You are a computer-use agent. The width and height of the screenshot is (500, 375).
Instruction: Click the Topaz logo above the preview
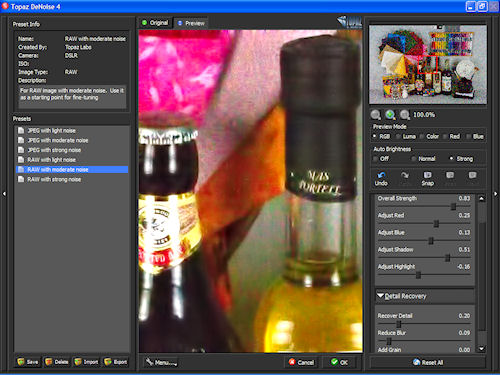pyautogui.click(x=349, y=22)
